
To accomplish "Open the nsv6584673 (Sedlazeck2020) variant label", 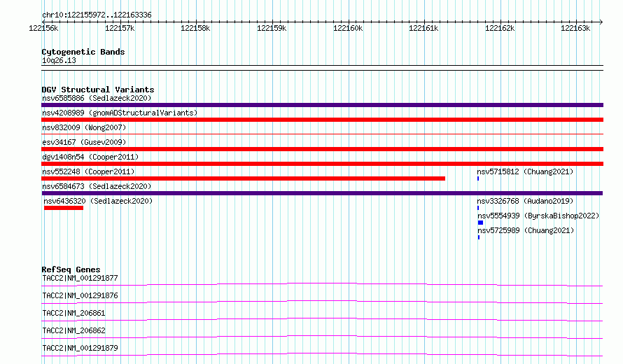I will tap(97, 186).
